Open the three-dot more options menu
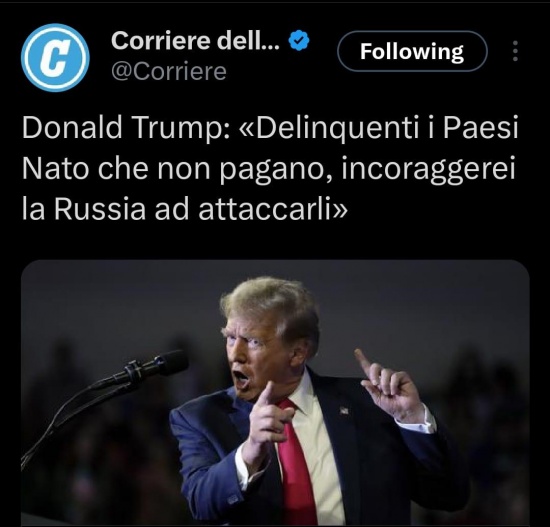The width and height of the screenshot is (550, 527). pyautogui.click(x=515, y=51)
